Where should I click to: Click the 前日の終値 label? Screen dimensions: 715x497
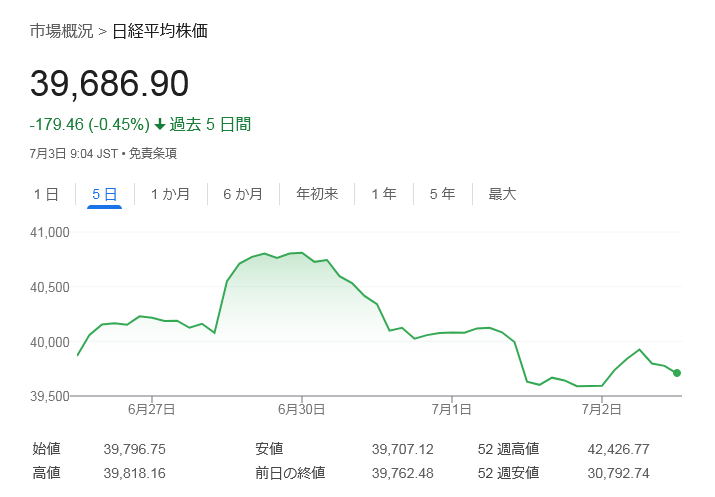(x=290, y=473)
